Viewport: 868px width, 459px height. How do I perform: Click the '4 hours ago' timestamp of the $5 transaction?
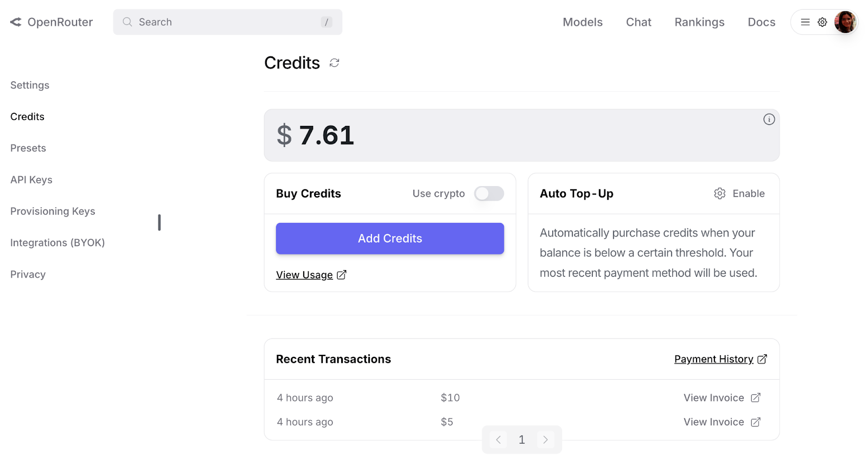click(x=305, y=422)
